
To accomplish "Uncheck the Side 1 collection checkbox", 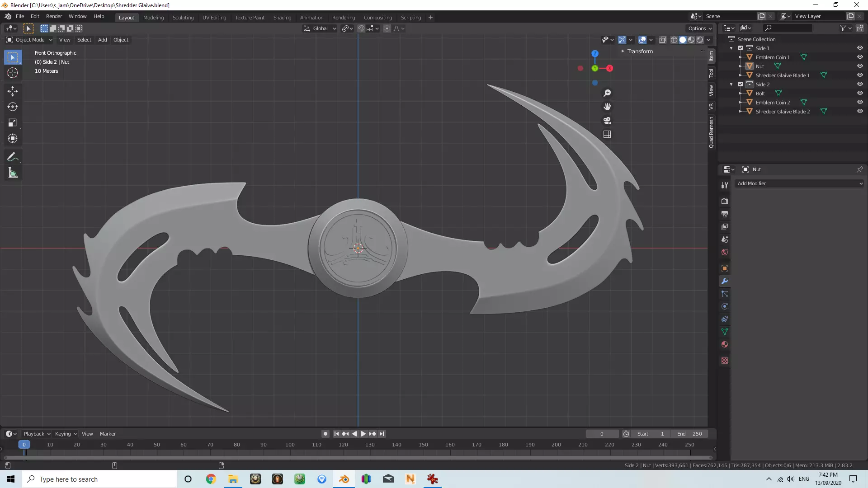I will coord(741,48).
